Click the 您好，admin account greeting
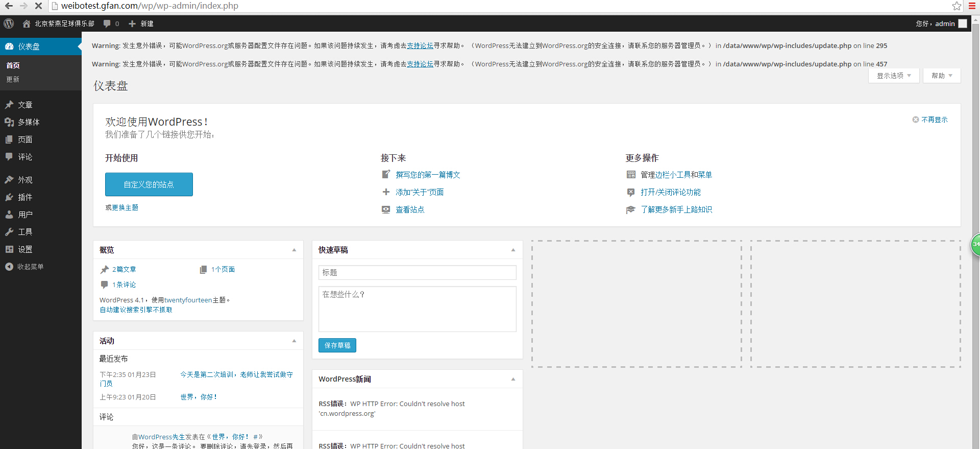 point(935,23)
